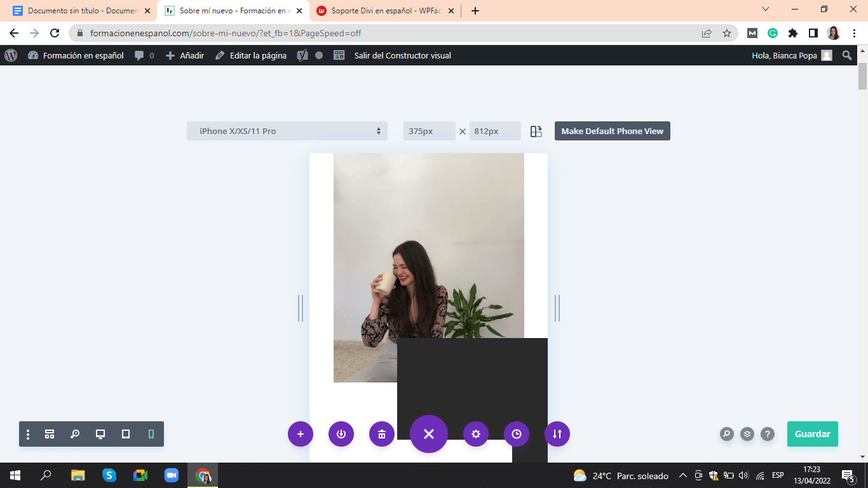This screenshot has width=868, height=488.
Task: Open a new browser tab
Action: (x=475, y=11)
